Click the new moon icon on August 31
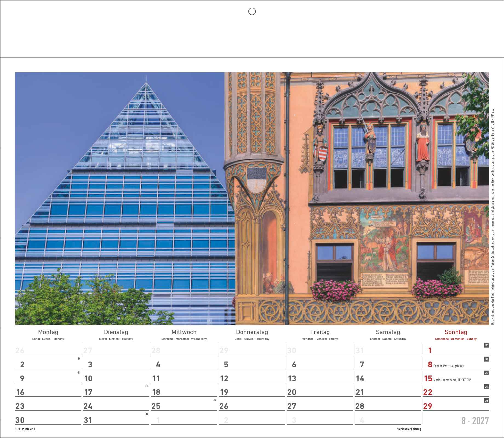 click(x=147, y=414)
